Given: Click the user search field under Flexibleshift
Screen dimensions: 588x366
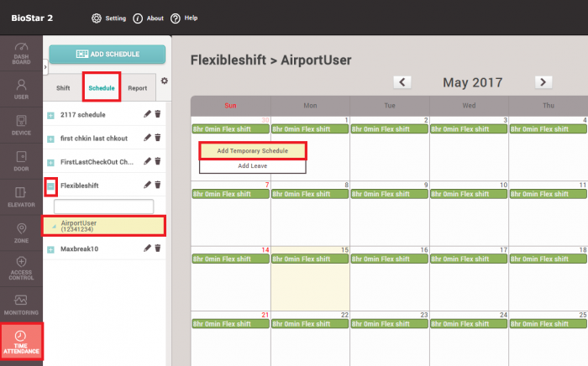Looking at the screenshot, I should 103,206.
